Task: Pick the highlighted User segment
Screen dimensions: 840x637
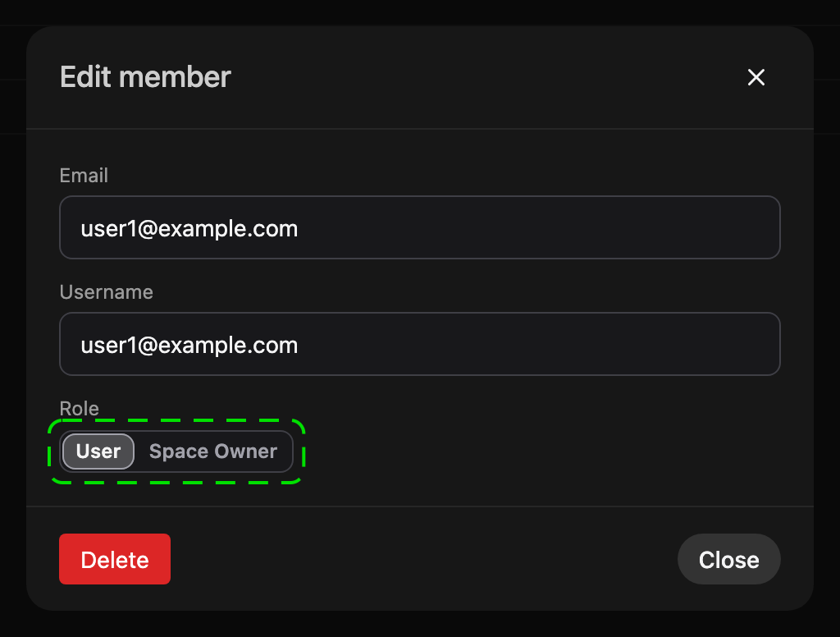Action: pos(98,451)
